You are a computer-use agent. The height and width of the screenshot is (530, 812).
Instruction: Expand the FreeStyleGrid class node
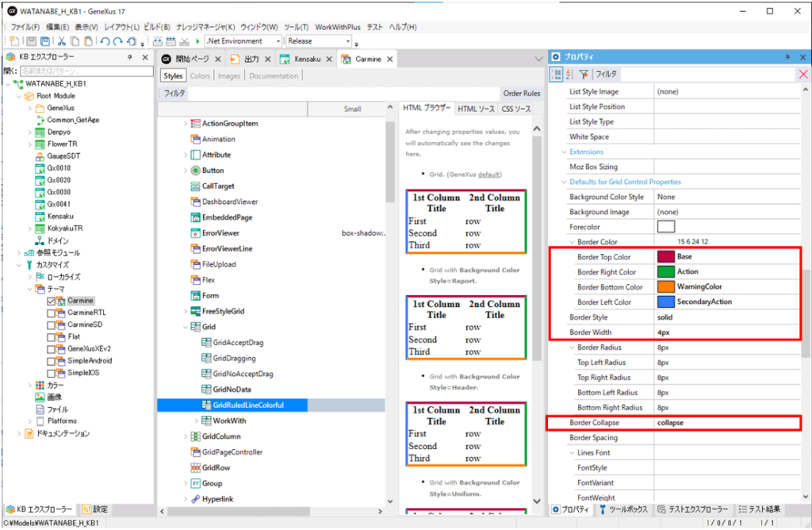pos(186,311)
